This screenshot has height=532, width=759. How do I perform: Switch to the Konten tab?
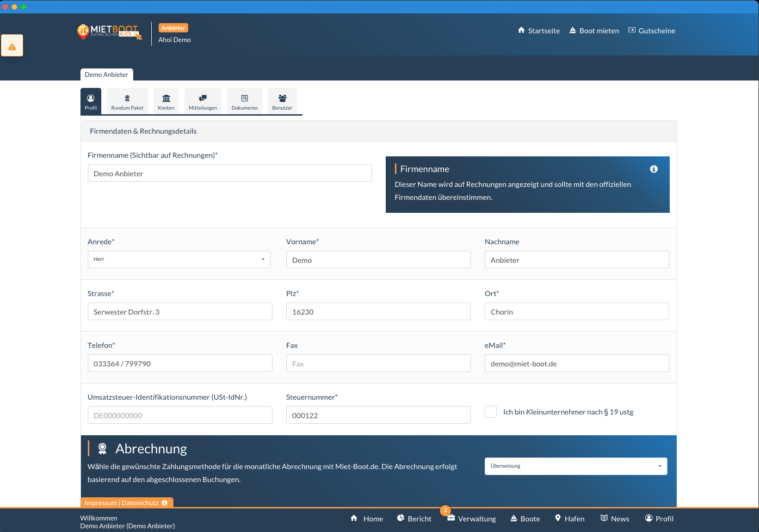(x=166, y=101)
